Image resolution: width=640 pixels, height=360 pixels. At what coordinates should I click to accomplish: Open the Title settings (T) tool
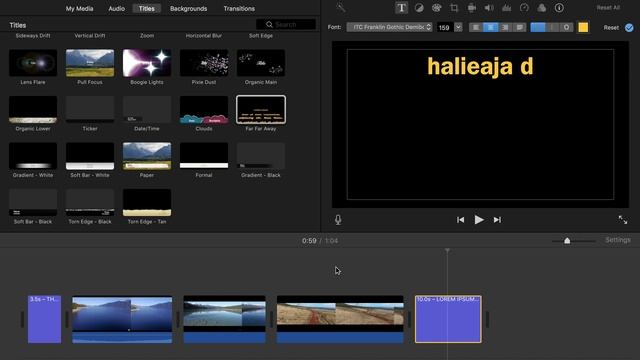(401, 8)
